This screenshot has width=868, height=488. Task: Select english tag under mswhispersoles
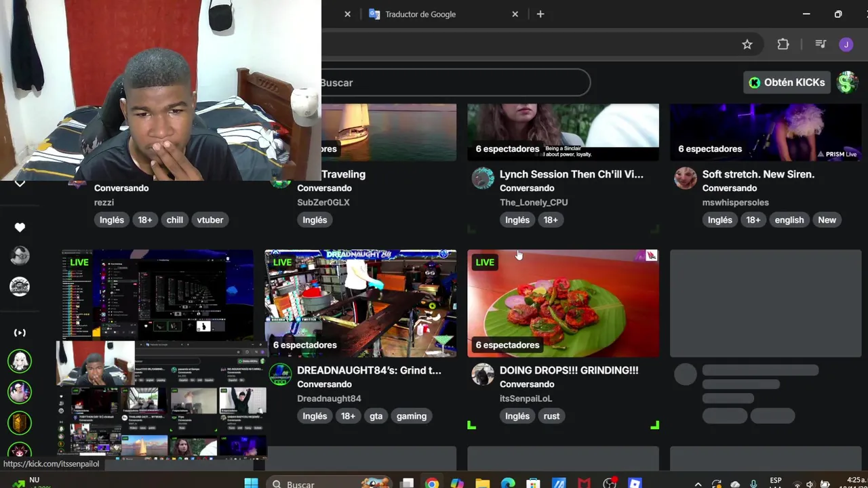[x=789, y=220]
